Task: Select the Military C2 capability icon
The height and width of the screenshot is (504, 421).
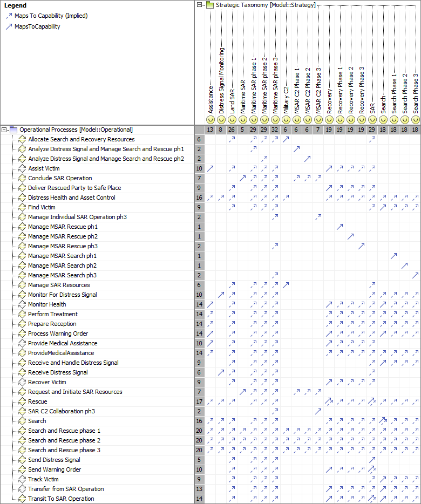Action: [286, 120]
